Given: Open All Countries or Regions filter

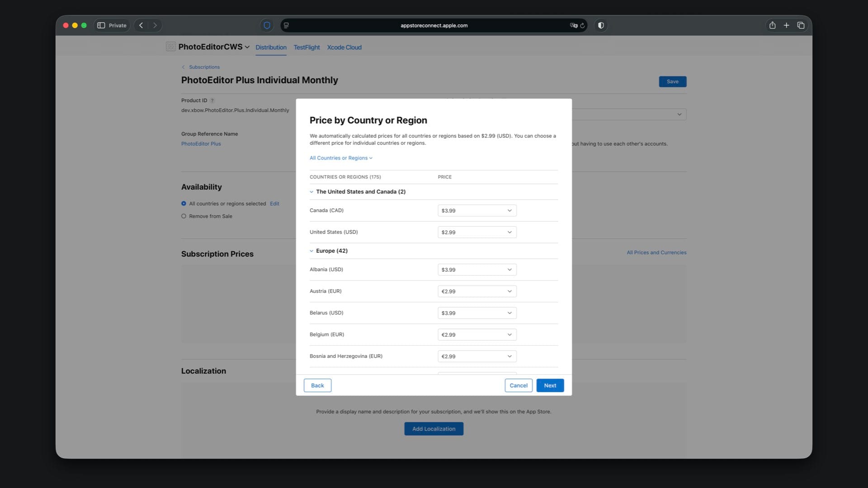Looking at the screenshot, I should click(x=341, y=158).
